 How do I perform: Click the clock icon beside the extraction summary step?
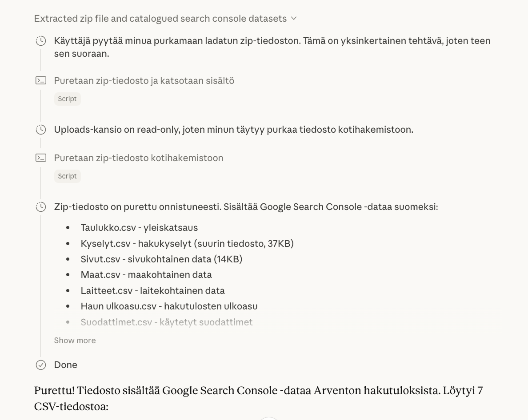(x=40, y=207)
